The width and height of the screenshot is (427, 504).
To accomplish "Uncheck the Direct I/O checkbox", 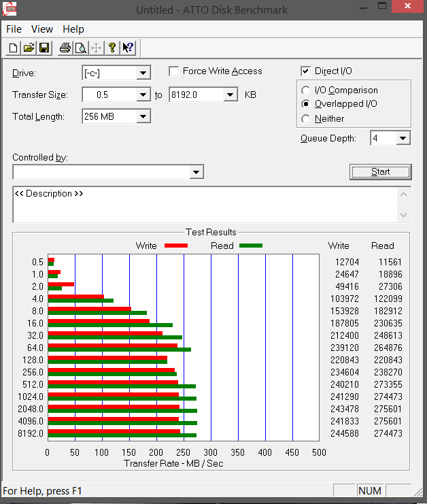I will 305,71.
